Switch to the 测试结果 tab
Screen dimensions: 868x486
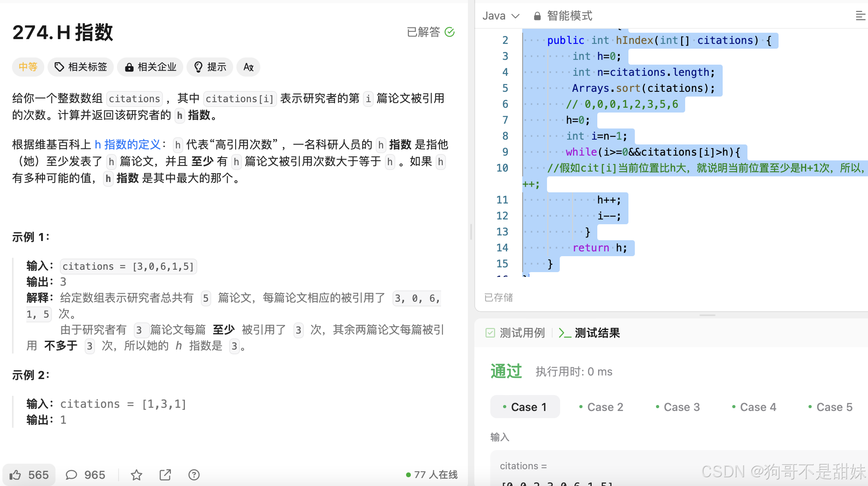click(x=590, y=333)
